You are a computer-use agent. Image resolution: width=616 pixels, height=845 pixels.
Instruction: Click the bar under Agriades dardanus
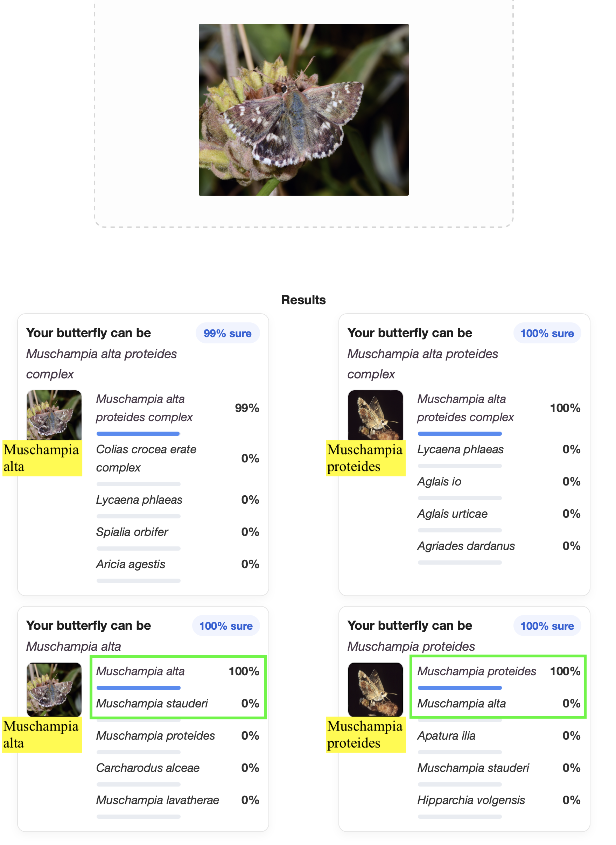click(x=460, y=562)
